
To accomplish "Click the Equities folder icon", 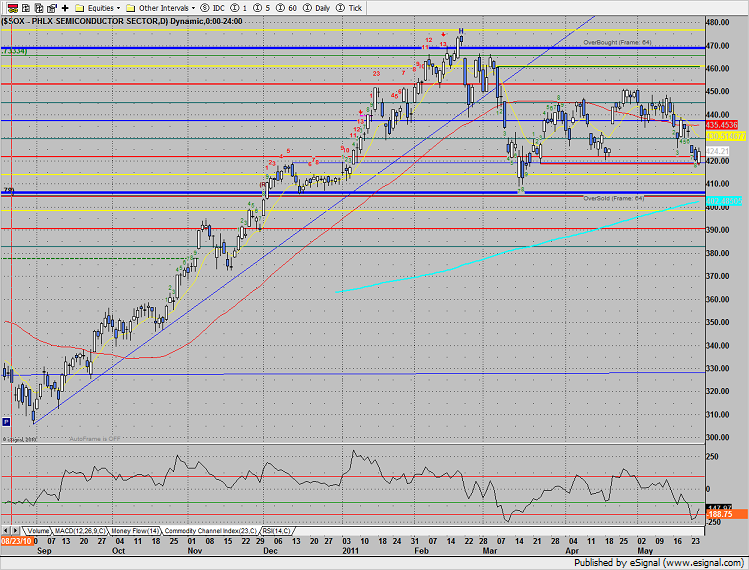I will 80,8.
